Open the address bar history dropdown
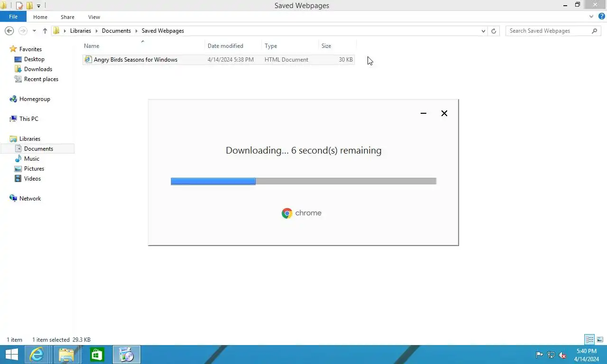 coord(483,31)
